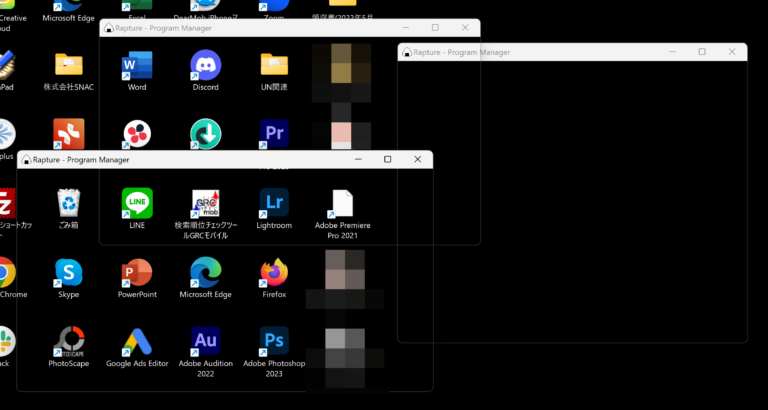Maximize the Rapture window above Discord icon
This screenshot has width=768, height=410.
tap(435, 28)
